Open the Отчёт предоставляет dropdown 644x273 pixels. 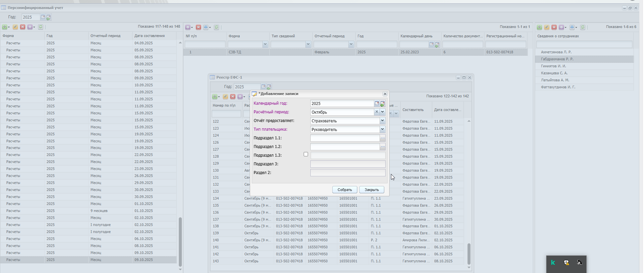pyautogui.click(x=382, y=121)
